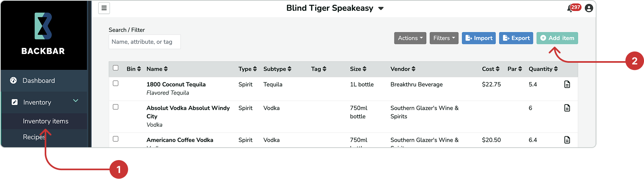Tick the select-all checkbox in table header

(116, 68)
